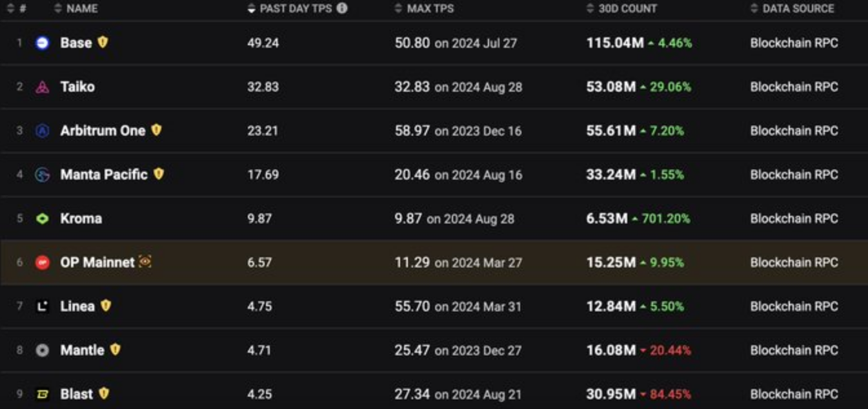Sort table by Name column header
868x409 pixels.
[81, 8]
